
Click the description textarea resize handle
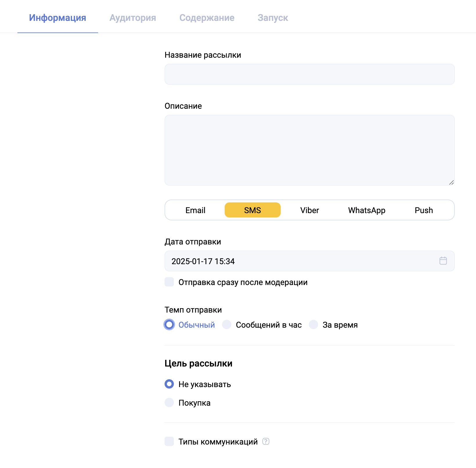(451, 182)
